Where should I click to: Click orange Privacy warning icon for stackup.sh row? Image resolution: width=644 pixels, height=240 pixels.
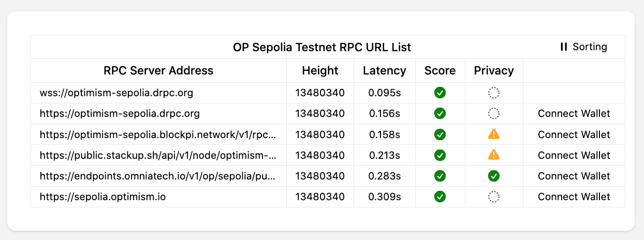[494, 155]
